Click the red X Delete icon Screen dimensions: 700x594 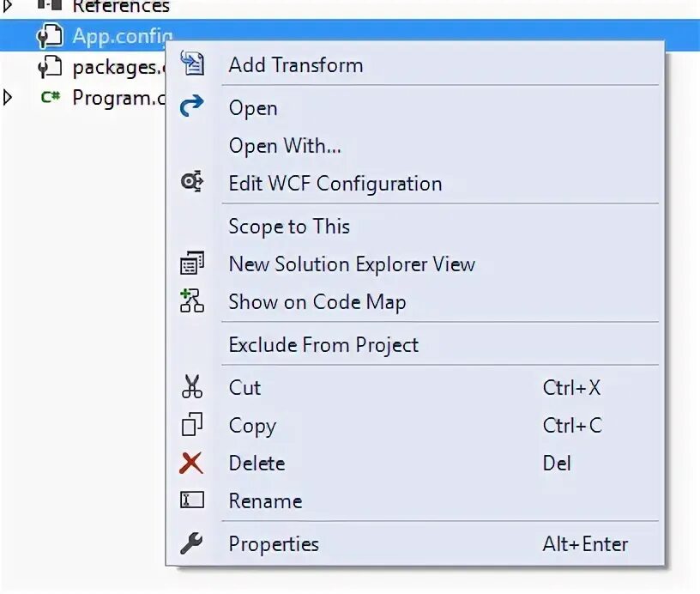191,463
